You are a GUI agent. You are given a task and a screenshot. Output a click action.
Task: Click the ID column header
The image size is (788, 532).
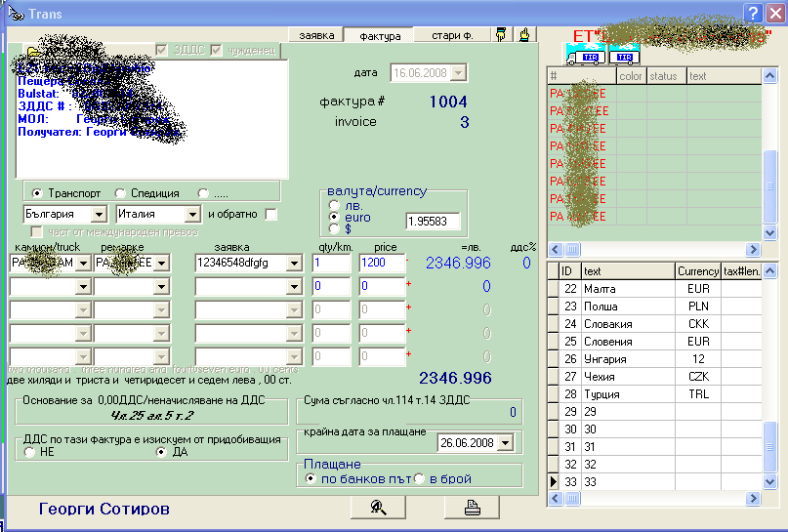(570, 271)
